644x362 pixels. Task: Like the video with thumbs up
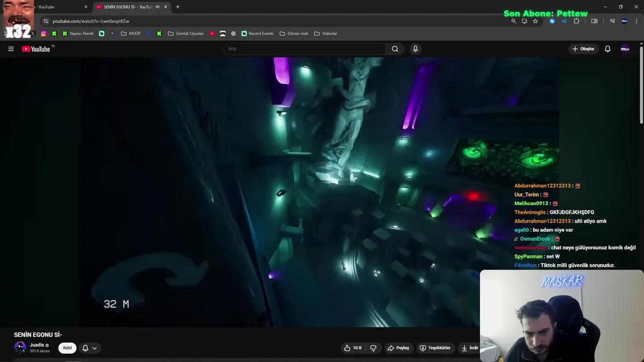click(353, 348)
